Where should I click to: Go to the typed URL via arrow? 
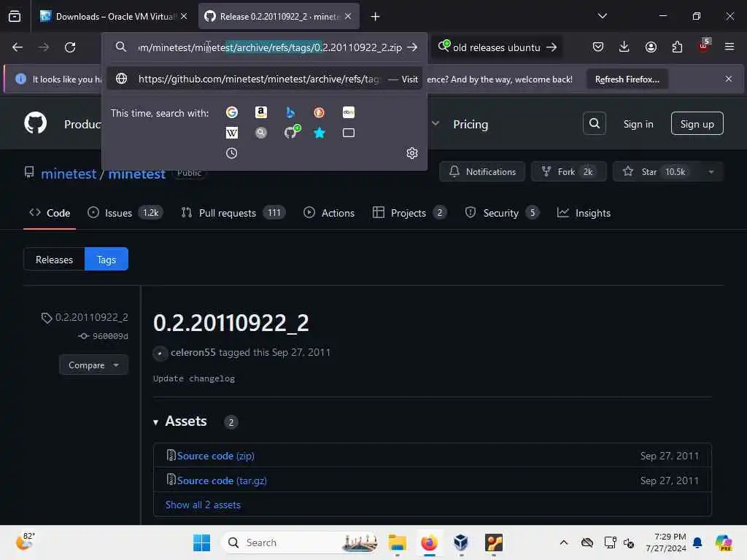pyautogui.click(x=413, y=47)
